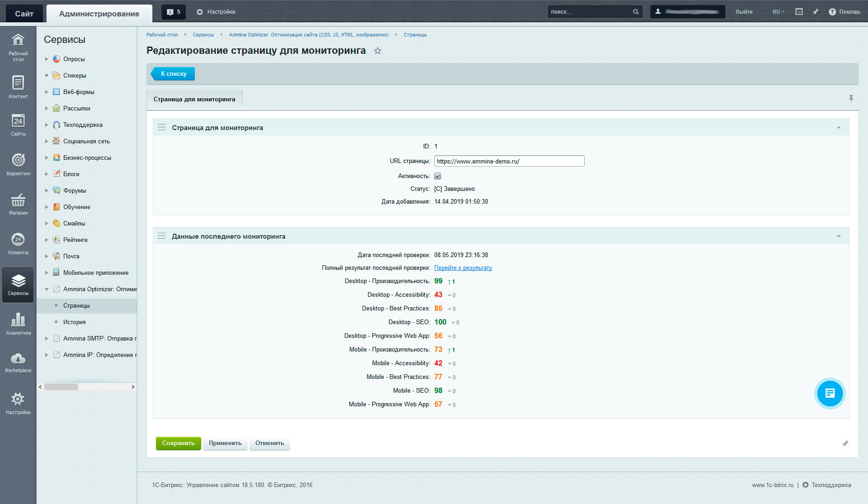The width and height of the screenshot is (868, 504).
Task: Click the pin icon in top bar
Action: [x=815, y=12]
